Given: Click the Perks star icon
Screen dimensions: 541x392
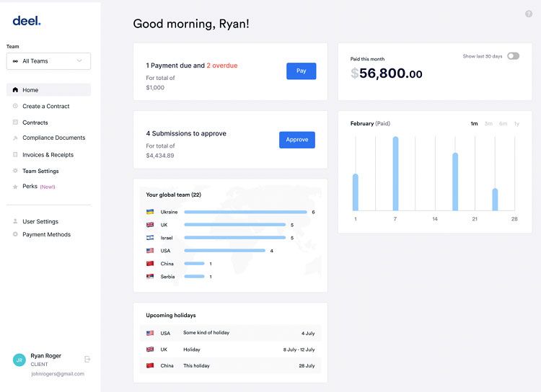Looking at the screenshot, I should [x=15, y=187].
